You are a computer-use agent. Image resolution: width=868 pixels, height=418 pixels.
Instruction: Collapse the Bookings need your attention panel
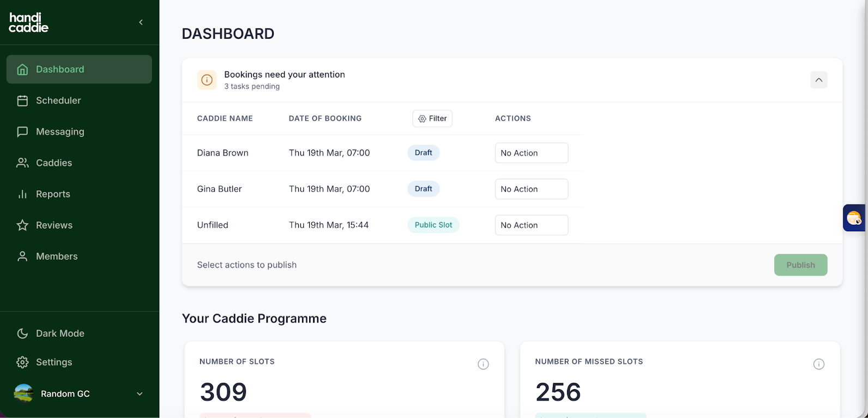[818, 80]
